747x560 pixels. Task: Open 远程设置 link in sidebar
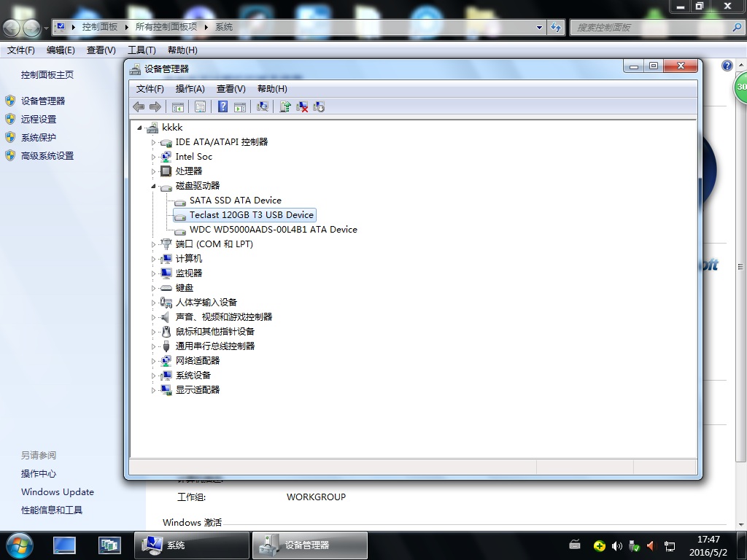(39, 119)
